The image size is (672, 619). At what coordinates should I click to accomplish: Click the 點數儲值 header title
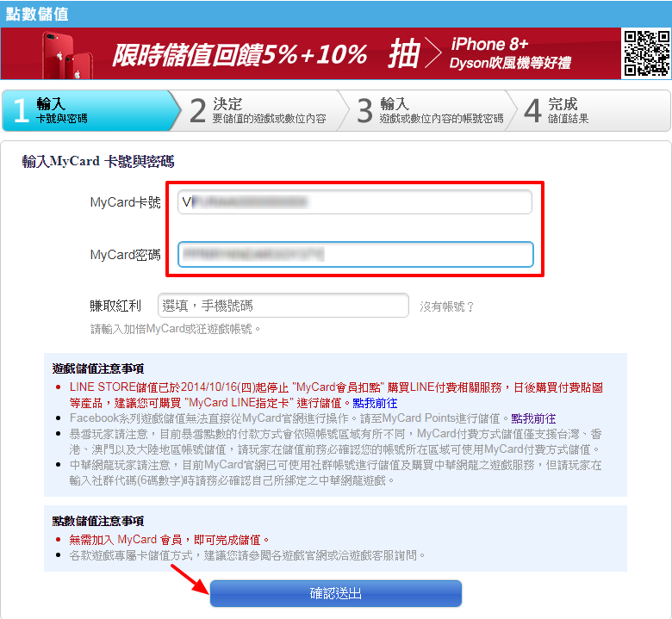37,14
